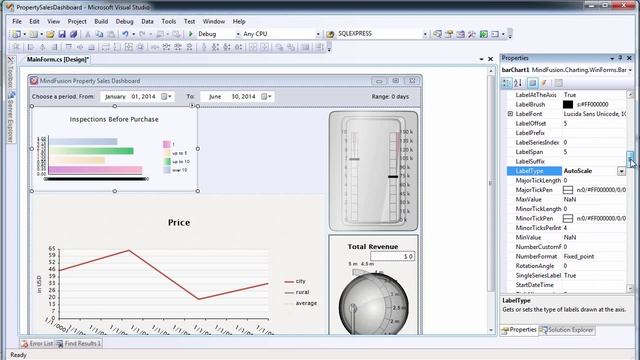Open the File menu
Viewport: 640px width, 360px height.
click(17, 21)
